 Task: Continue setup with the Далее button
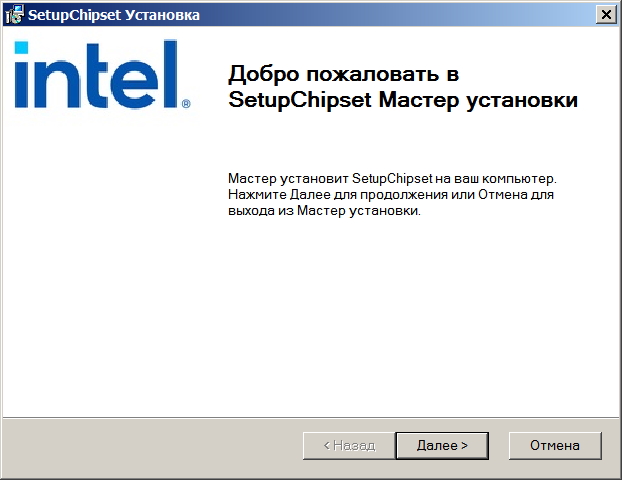click(442, 445)
